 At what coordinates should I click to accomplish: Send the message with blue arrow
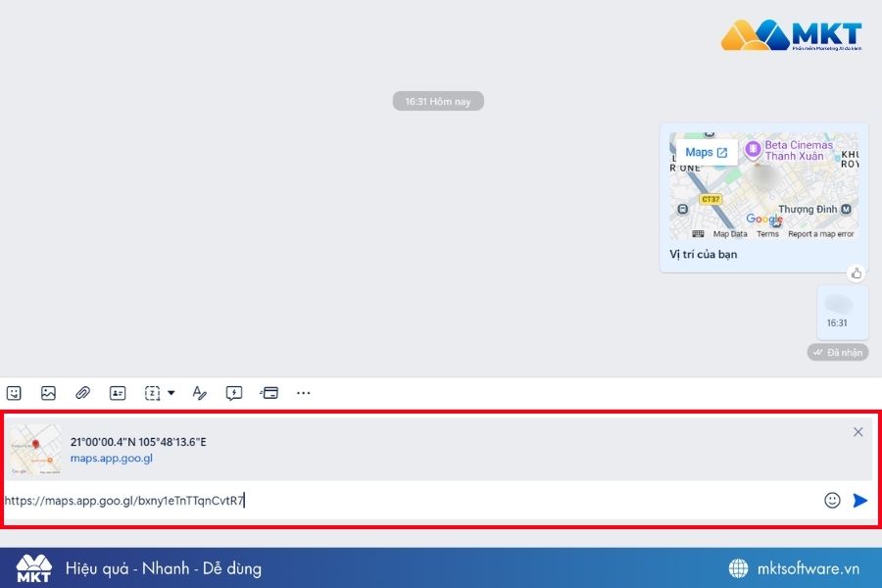pos(859,500)
